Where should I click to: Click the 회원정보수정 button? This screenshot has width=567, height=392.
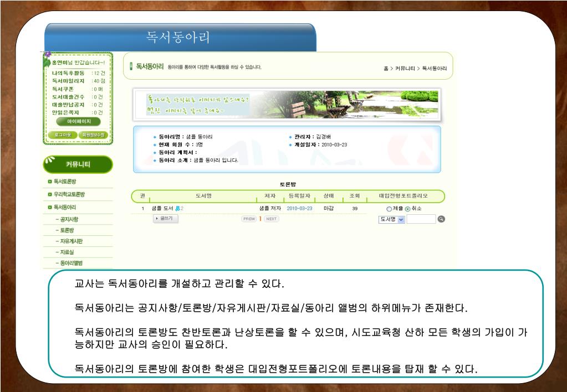point(93,135)
